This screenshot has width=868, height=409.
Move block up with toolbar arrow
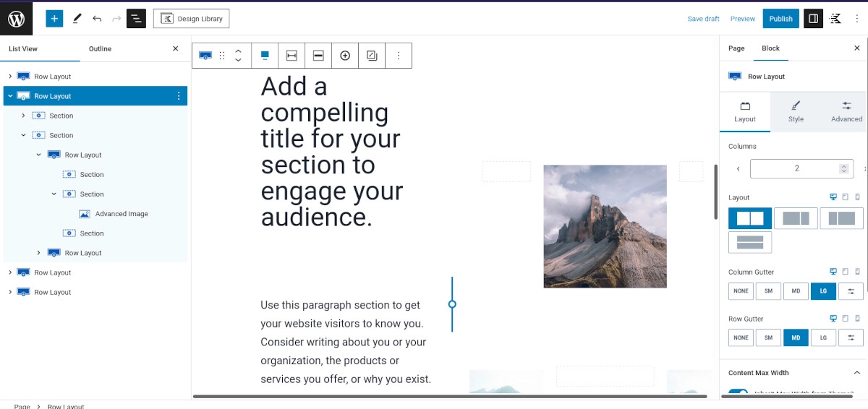pyautogui.click(x=238, y=51)
